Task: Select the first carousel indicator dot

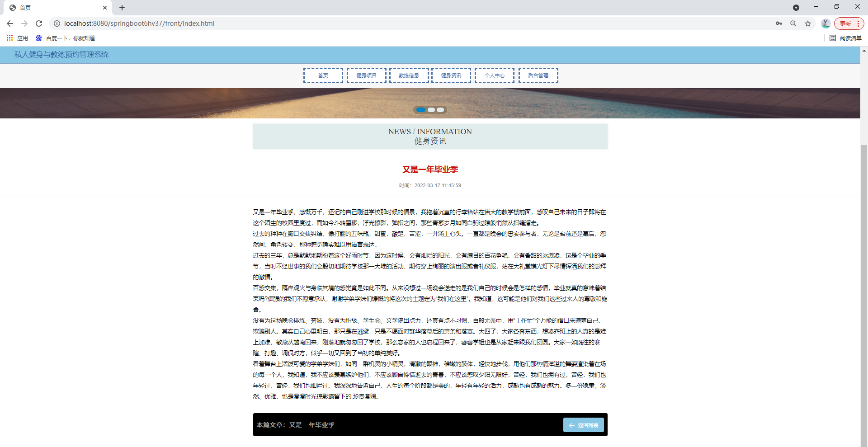Action: click(x=421, y=110)
